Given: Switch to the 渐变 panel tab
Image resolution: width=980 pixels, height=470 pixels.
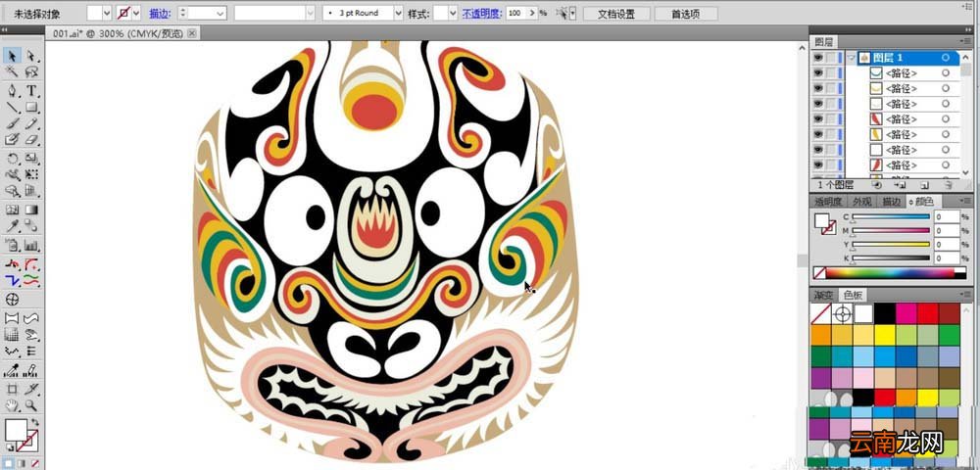Looking at the screenshot, I should click(823, 295).
